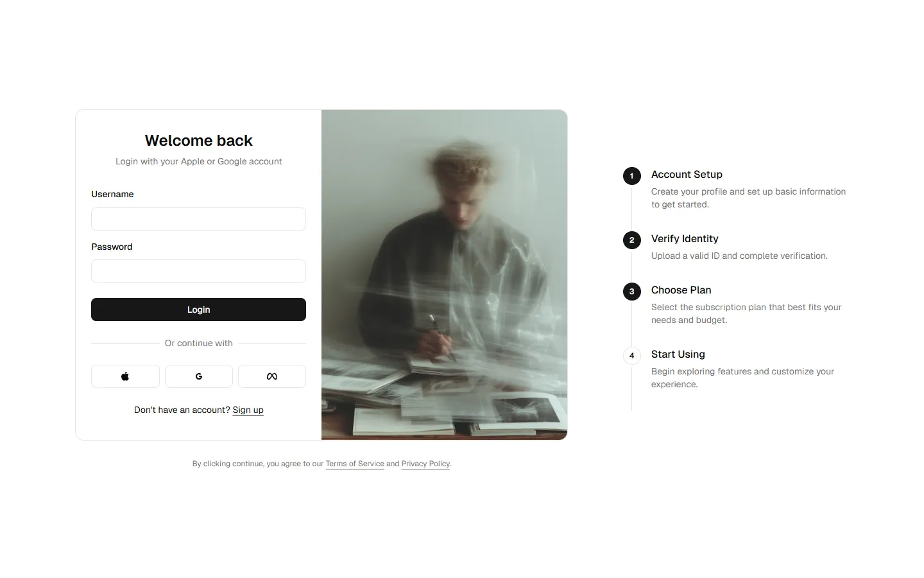Click the Start Using step title
The width and height of the screenshot is (924, 578).
tap(678, 355)
